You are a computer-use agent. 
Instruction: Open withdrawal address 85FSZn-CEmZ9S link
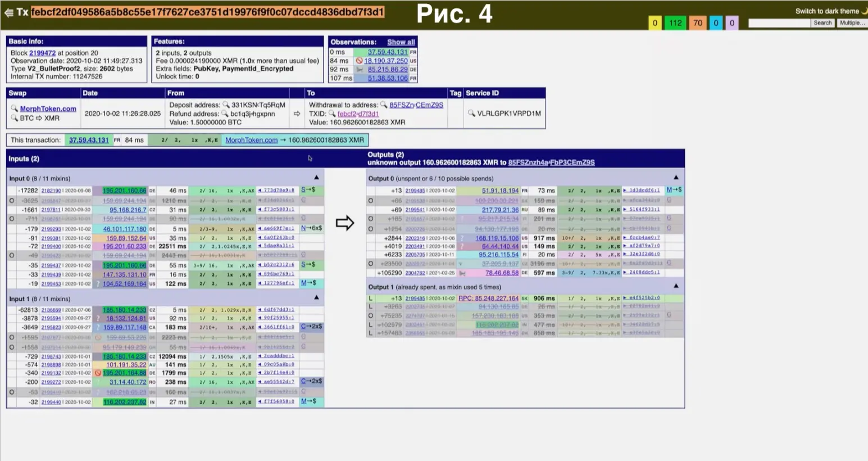pos(416,105)
